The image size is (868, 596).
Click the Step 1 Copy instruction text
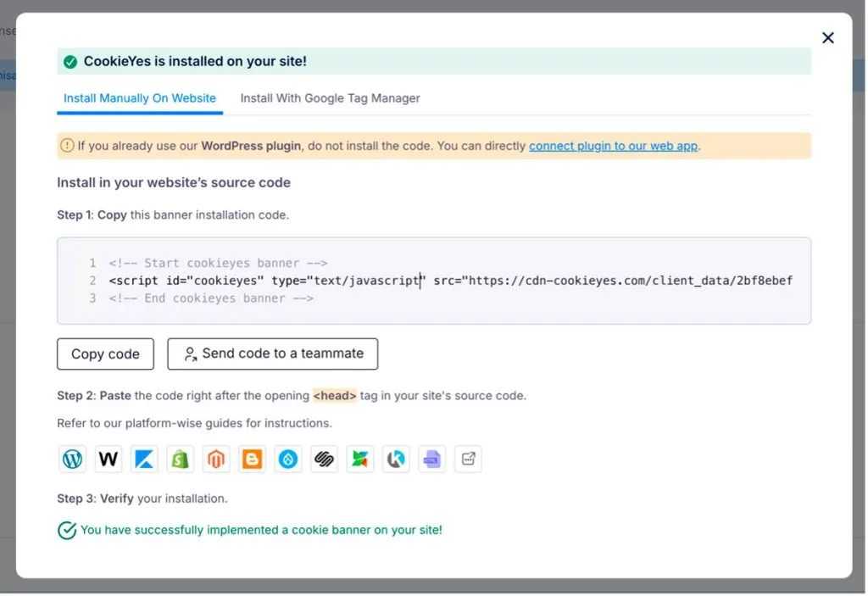pyautogui.click(x=173, y=214)
